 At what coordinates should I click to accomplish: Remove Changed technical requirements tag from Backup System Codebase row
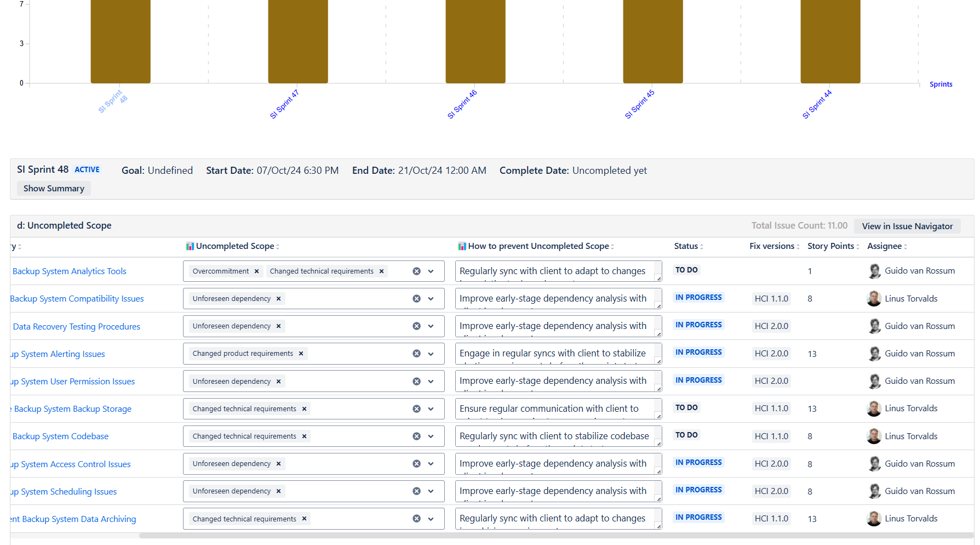coord(304,436)
